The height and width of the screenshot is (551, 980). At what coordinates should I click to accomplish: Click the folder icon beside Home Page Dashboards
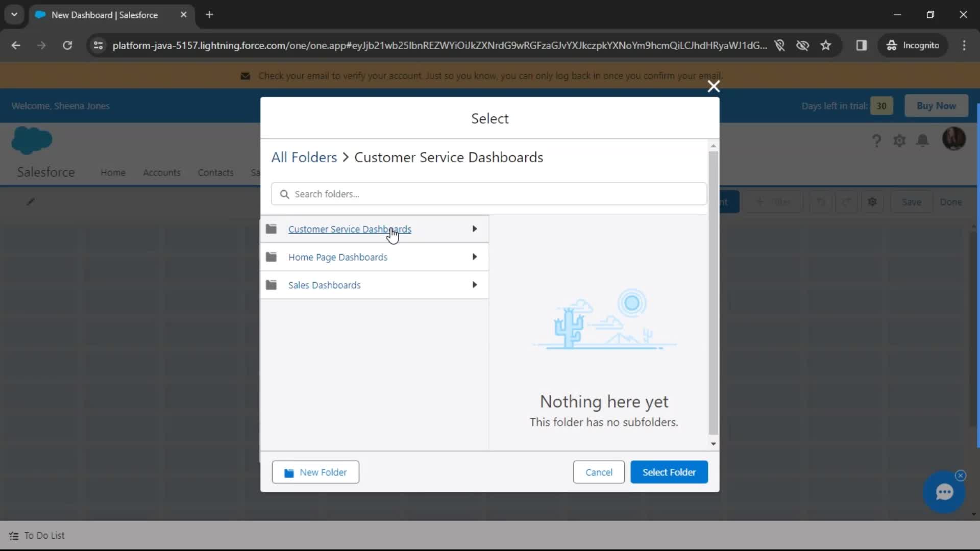tap(272, 257)
